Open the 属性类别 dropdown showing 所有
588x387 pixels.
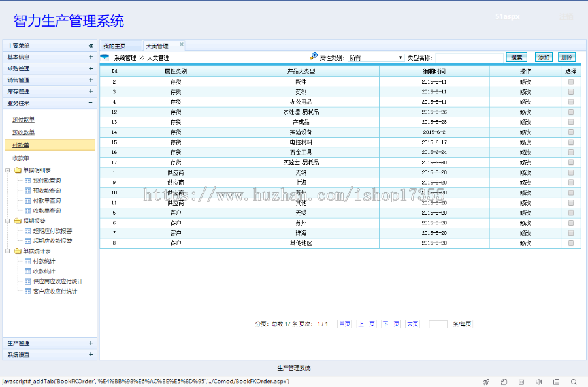[x=376, y=57]
